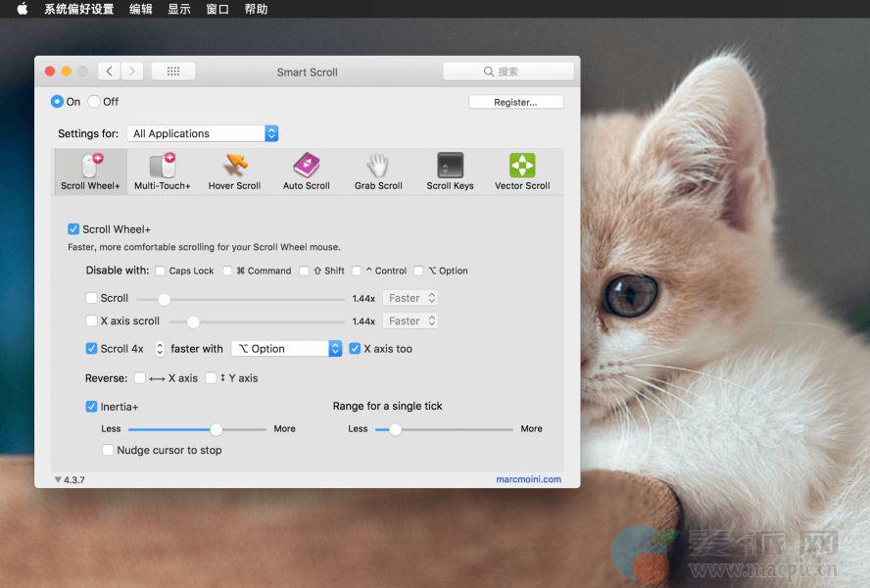The height and width of the screenshot is (588, 870).
Task: Select the Scroll Keys icon
Action: coord(450,167)
